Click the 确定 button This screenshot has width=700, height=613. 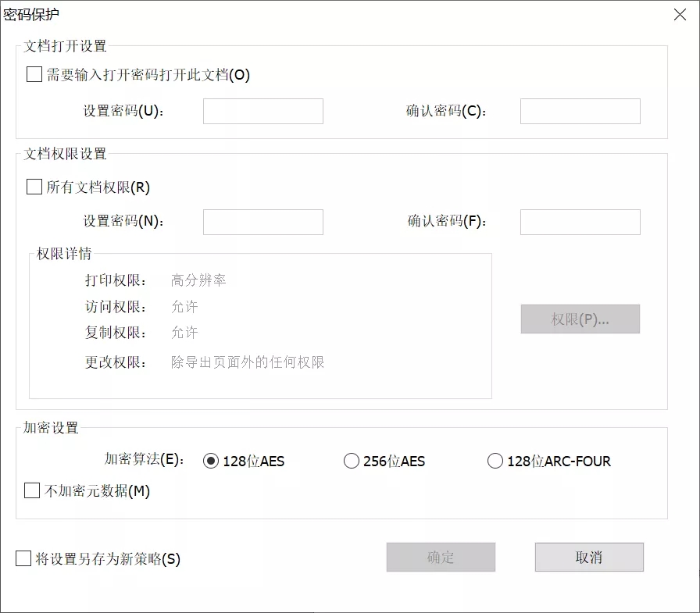[x=440, y=557]
